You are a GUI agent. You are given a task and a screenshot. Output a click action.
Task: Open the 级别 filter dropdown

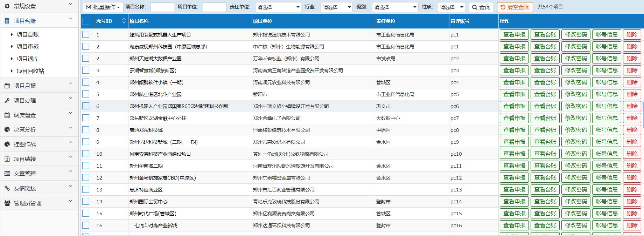[x=395, y=7]
